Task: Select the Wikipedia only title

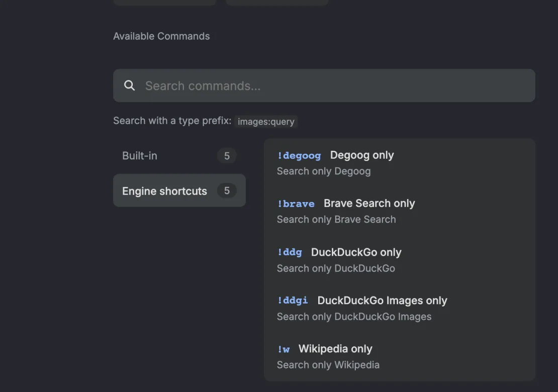Action: click(x=335, y=349)
